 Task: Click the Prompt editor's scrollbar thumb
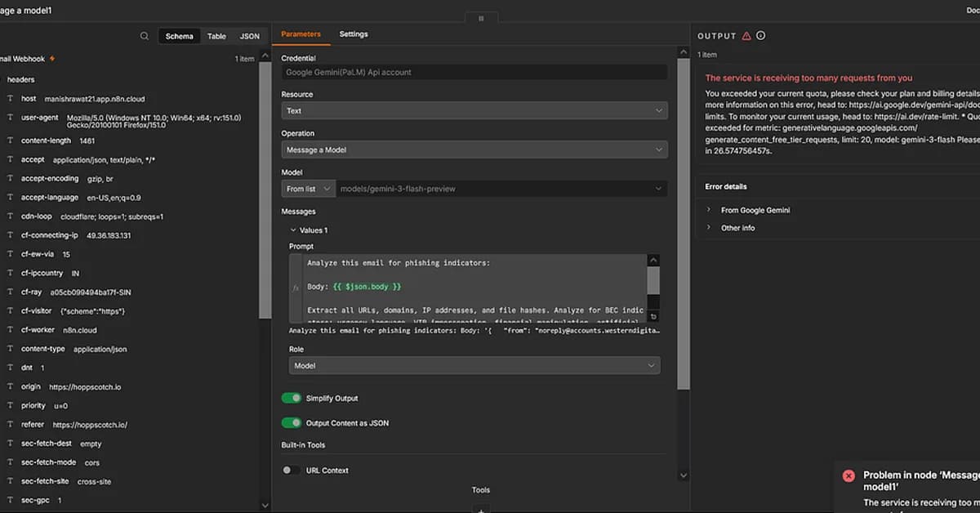pyautogui.click(x=653, y=280)
